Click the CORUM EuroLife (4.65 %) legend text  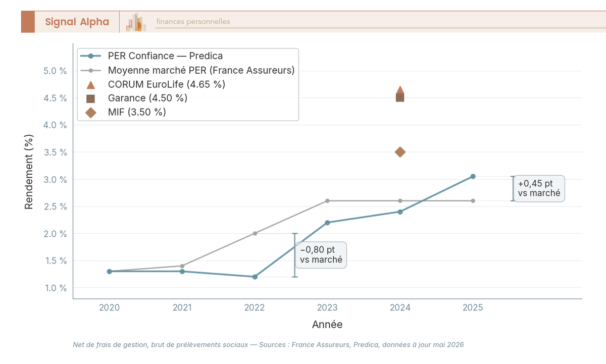pyautogui.click(x=167, y=84)
